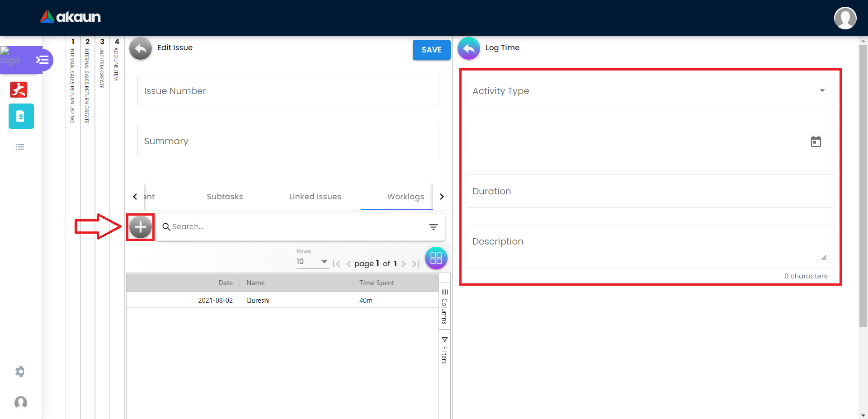Switch to the Subtasks tab
The image size is (868, 419).
(225, 197)
